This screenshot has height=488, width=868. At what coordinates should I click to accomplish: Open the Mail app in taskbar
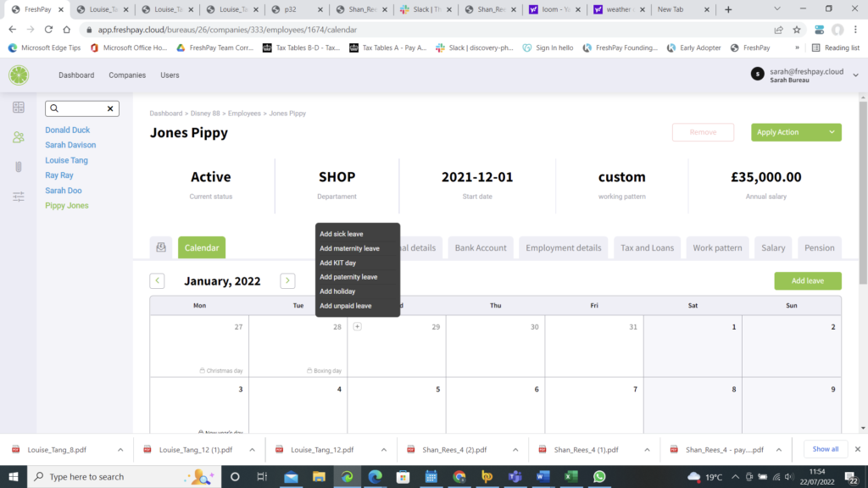[291, 476]
